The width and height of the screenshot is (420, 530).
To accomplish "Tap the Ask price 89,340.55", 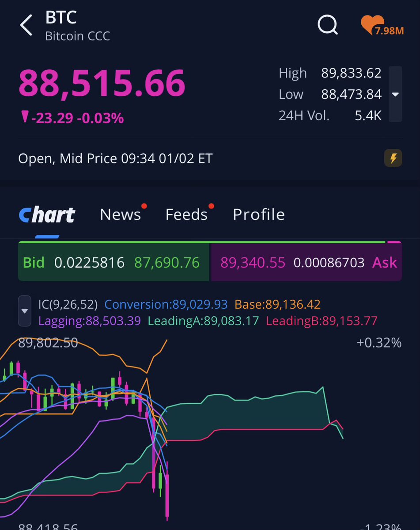I will (x=253, y=263).
